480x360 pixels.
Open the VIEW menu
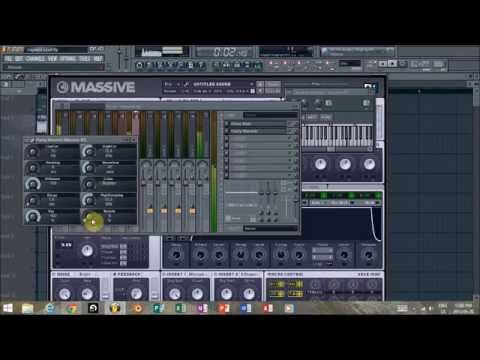pos(52,59)
